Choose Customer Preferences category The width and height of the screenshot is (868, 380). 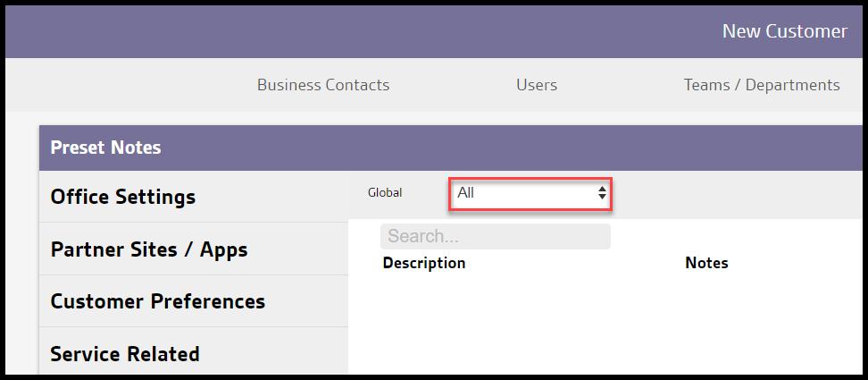(158, 301)
